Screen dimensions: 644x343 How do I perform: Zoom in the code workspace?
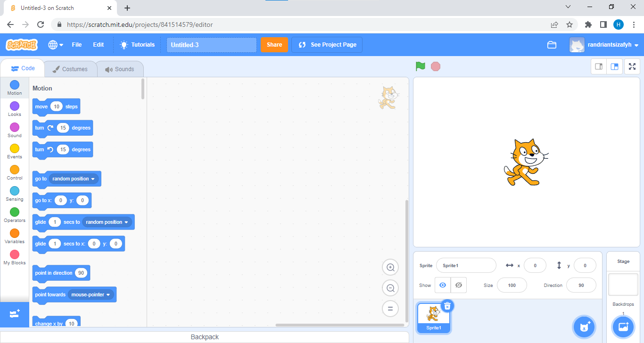pos(390,268)
